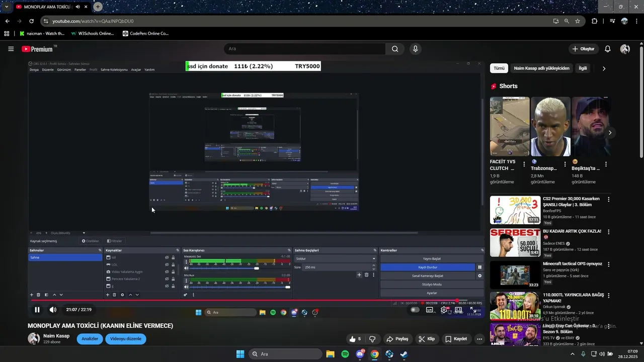644x362 pixels.
Task: Click the magnifier search button
Action: pos(395,49)
